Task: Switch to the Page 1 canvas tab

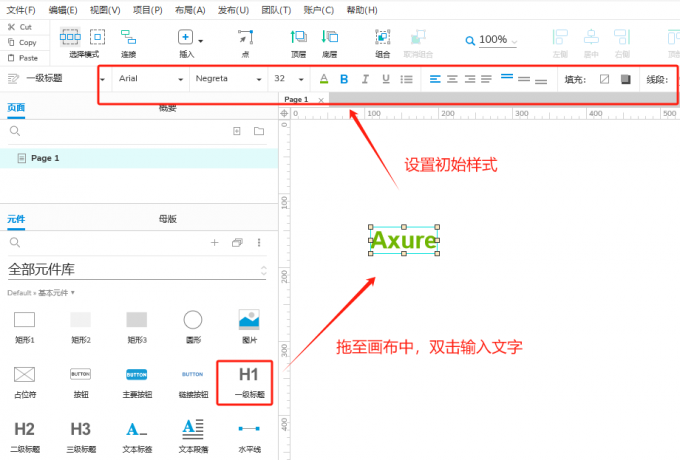Action: [296, 99]
